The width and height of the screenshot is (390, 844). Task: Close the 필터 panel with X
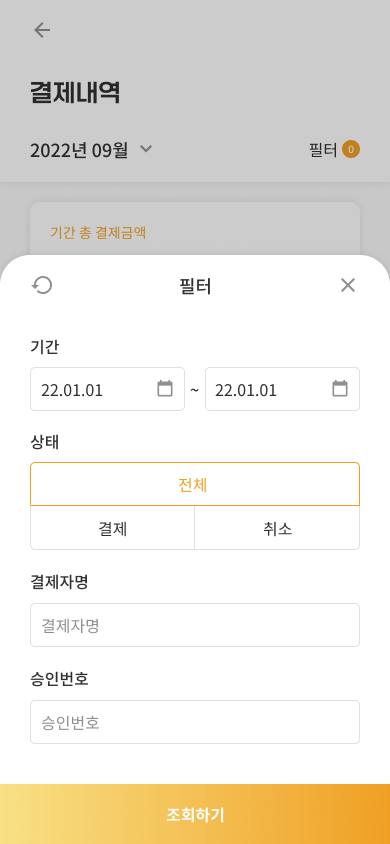(x=348, y=285)
